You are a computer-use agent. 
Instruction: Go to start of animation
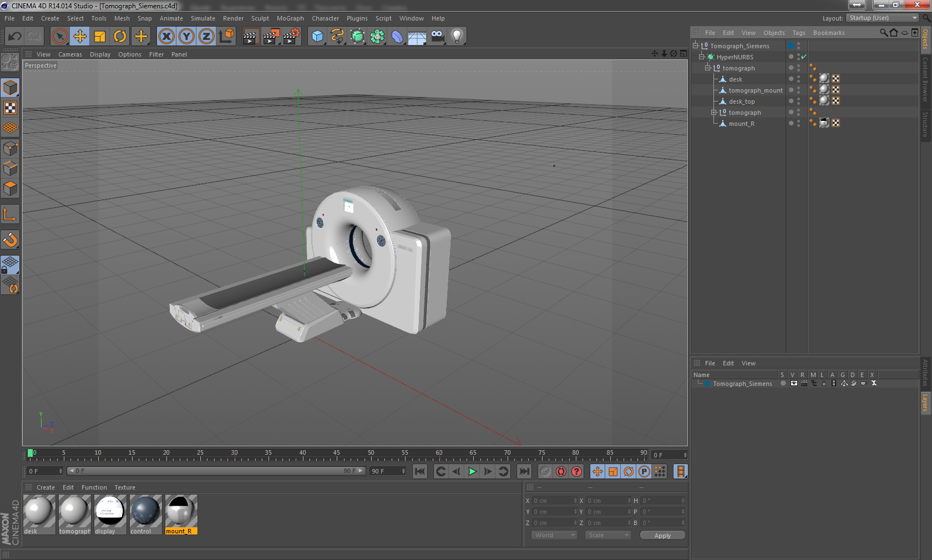[420, 471]
